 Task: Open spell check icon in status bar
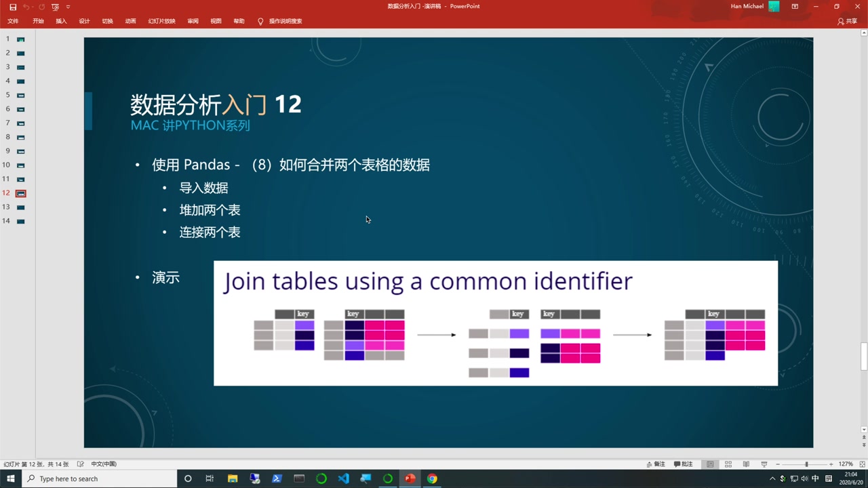(x=80, y=464)
